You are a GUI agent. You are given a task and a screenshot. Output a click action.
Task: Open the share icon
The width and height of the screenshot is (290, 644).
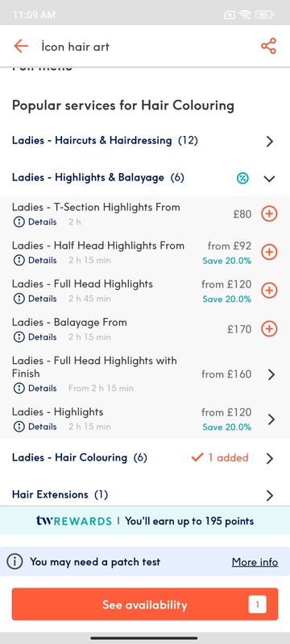(268, 47)
